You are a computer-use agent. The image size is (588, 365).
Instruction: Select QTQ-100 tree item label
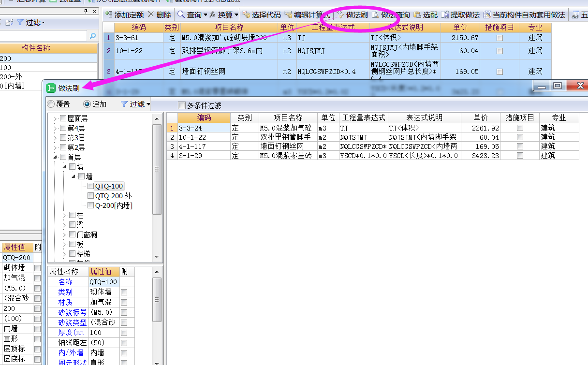tap(109, 186)
